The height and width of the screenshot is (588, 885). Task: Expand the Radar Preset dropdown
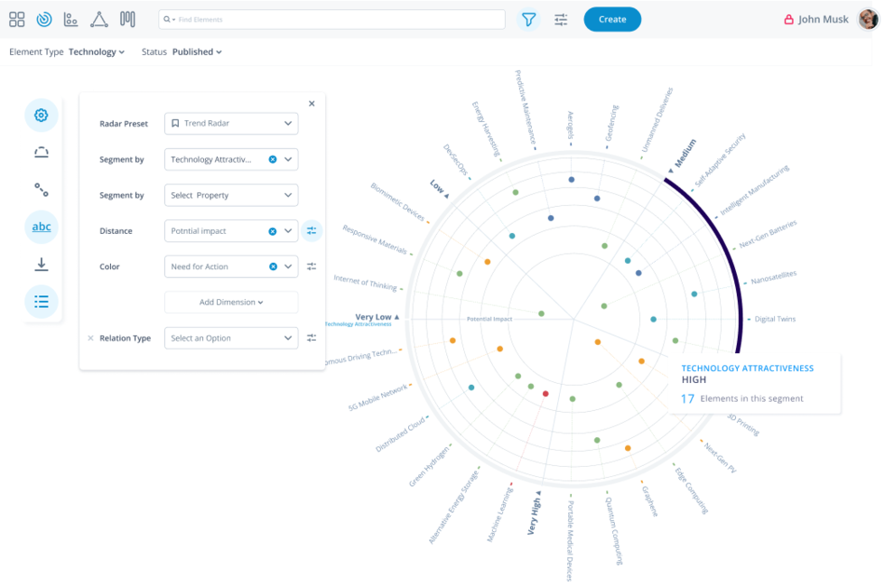click(231, 124)
